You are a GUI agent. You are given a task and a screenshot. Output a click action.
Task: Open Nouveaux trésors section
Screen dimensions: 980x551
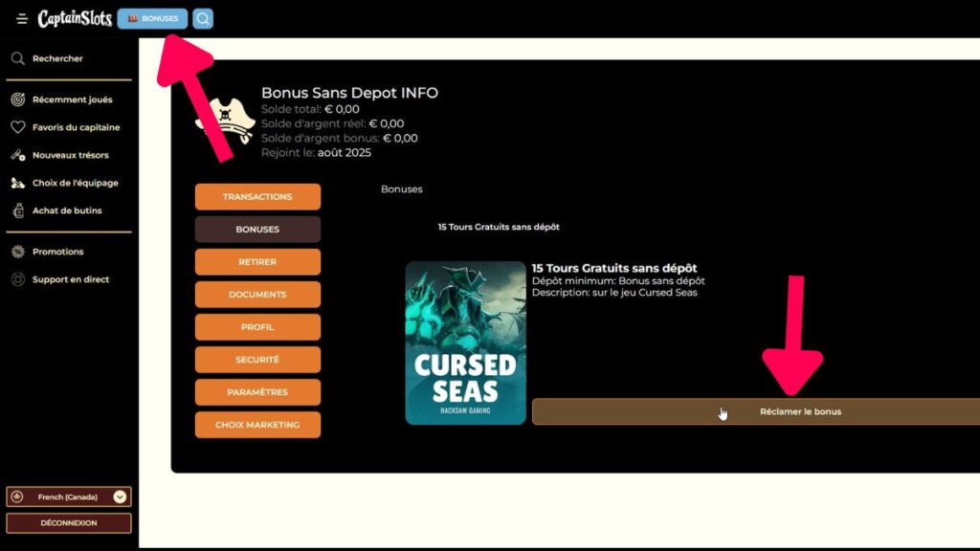[71, 155]
